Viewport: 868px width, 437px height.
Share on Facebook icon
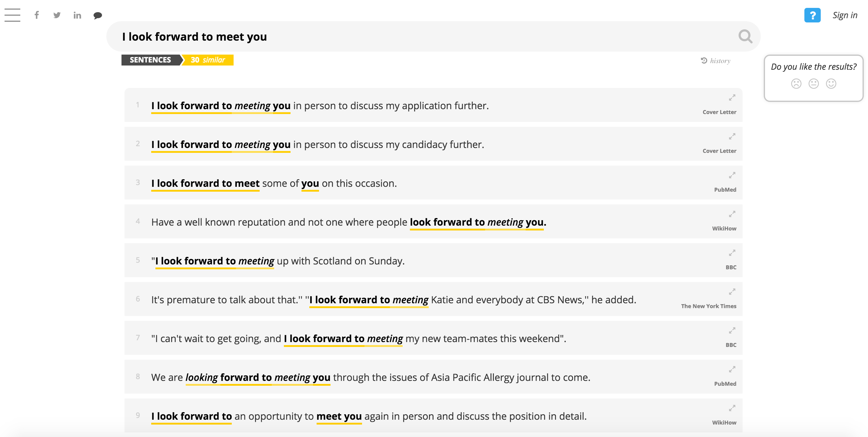(37, 15)
